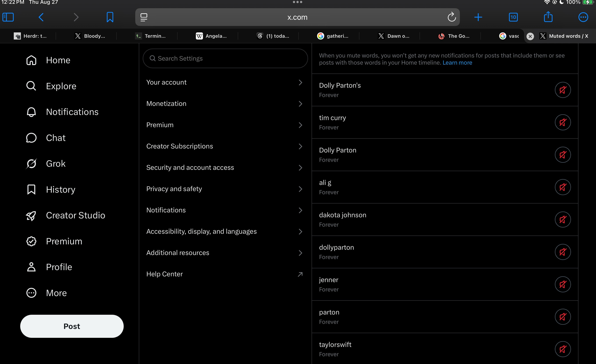This screenshot has height=364, width=596.
Task: Open Safari bookmarks icon
Action: [110, 17]
